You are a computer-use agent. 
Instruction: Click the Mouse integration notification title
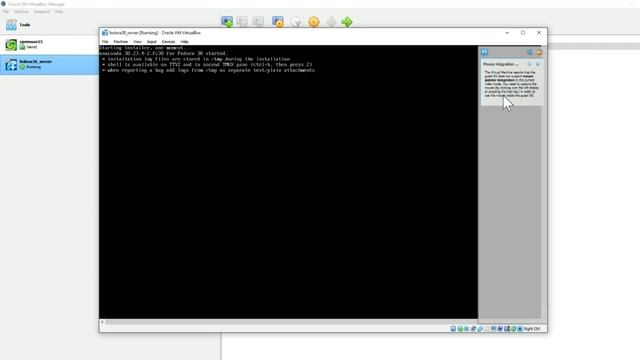click(x=501, y=64)
